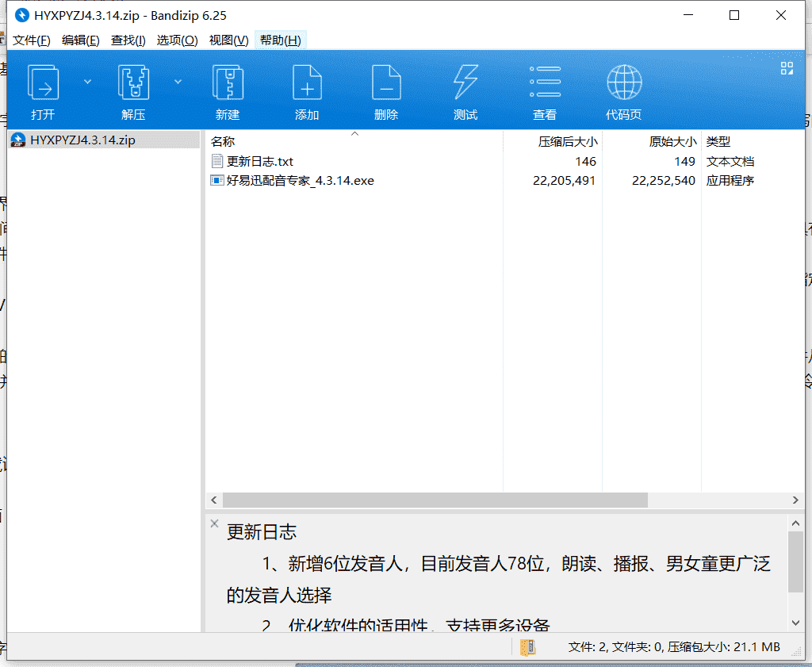
Task: Click the preview pane scroll down arrow
Action: 795,623
